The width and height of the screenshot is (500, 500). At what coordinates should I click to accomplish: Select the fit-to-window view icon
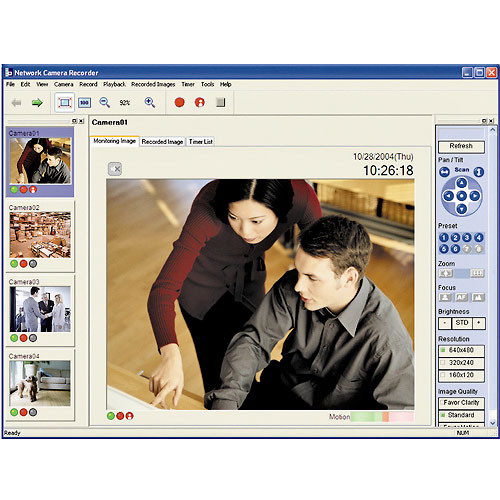click(x=65, y=103)
